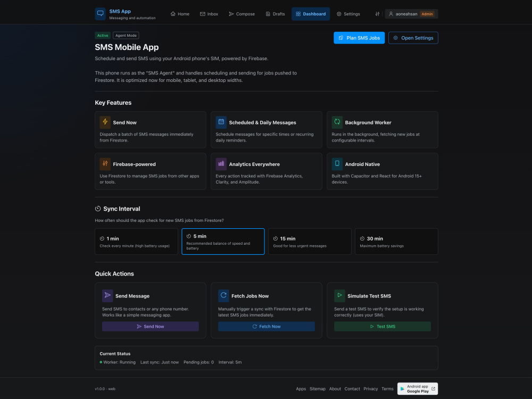Click the Scheduled & Daily Messages calendar icon
This screenshot has height=399, width=532.
[x=221, y=122]
